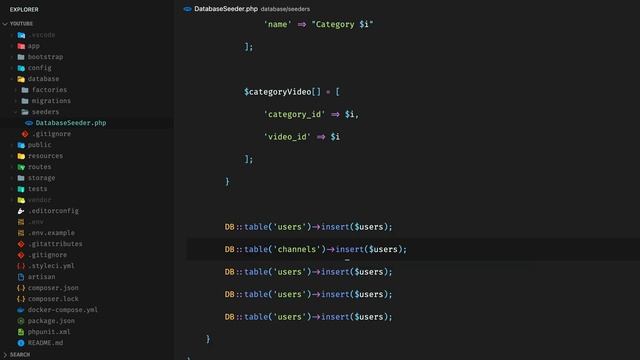Screen dimensions: 640x360
Task: Collapse the YOUTUBE project section
Action: pos(5,24)
